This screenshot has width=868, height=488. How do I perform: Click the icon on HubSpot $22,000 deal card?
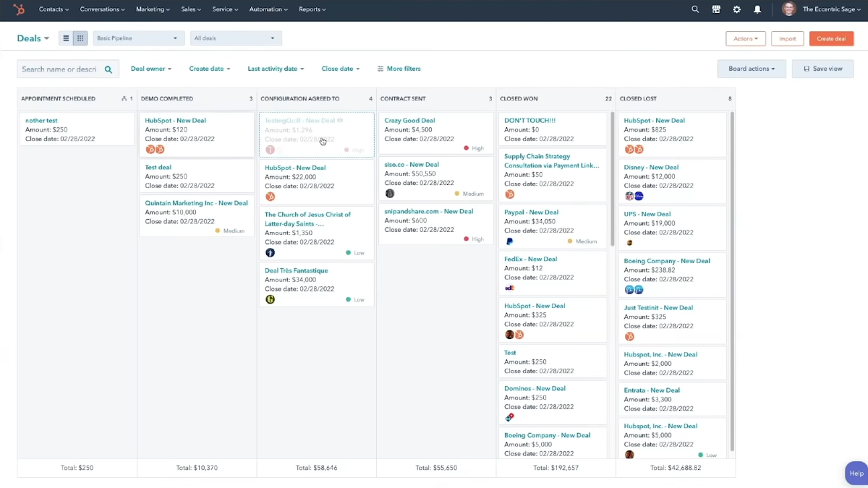tap(270, 197)
